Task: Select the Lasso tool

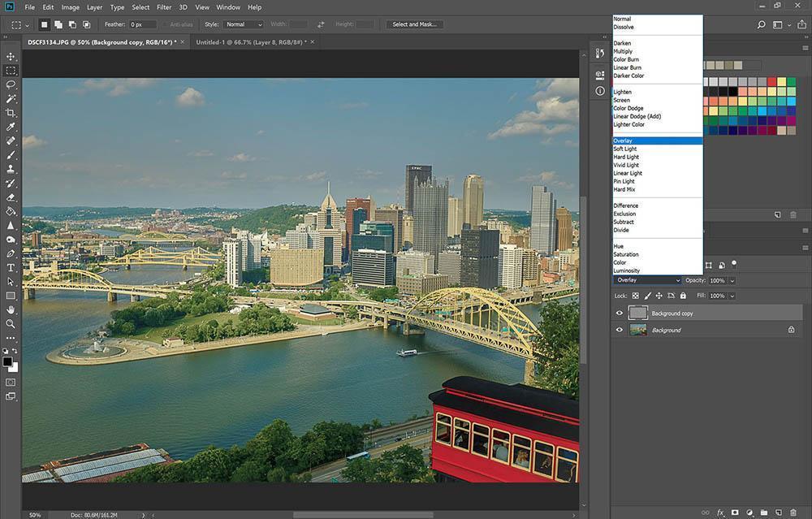Action: pos(11,84)
